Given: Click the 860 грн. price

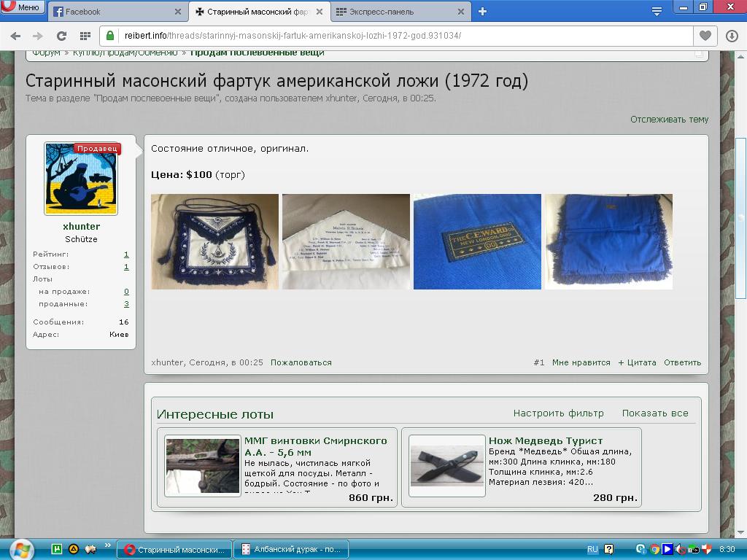Looking at the screenshot, I should click(x=371, y=497).
